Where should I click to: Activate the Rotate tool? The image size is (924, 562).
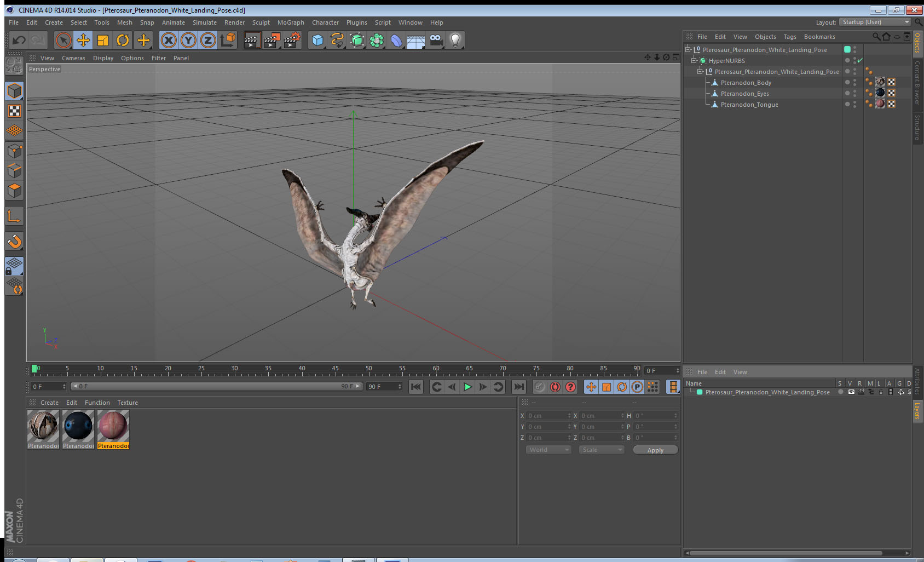tap(123, 40)
